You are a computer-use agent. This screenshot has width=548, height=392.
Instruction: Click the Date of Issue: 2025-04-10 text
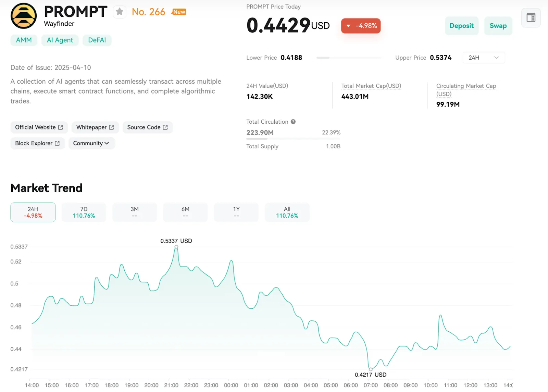point(51,68)
